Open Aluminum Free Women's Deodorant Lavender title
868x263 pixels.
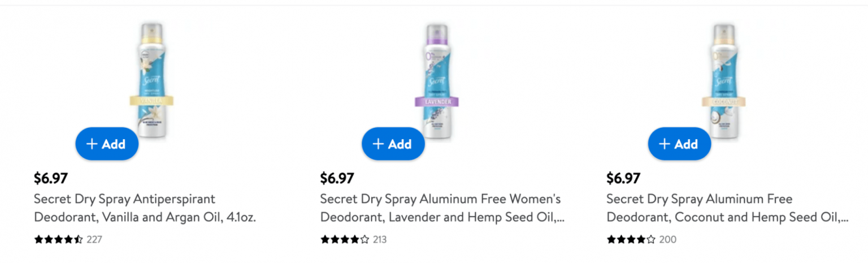(442, 208)
